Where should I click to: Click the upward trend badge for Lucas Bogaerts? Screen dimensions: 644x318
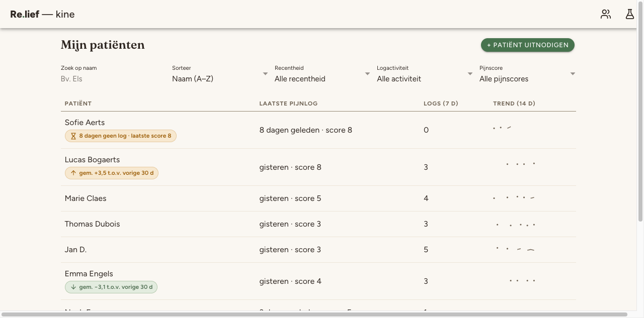pyautogui.click(x=112, y=173)
